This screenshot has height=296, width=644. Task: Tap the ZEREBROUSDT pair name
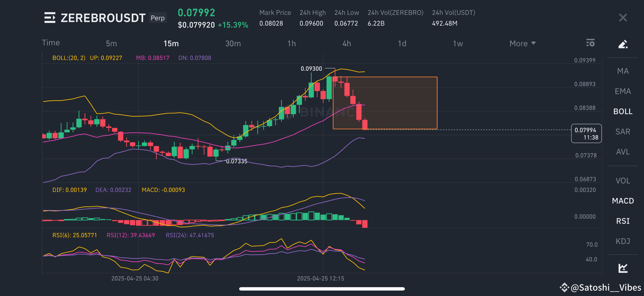[103, 18]
